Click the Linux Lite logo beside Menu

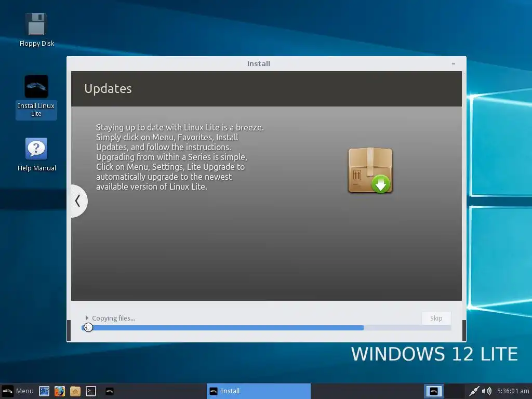tap(7, 391)
